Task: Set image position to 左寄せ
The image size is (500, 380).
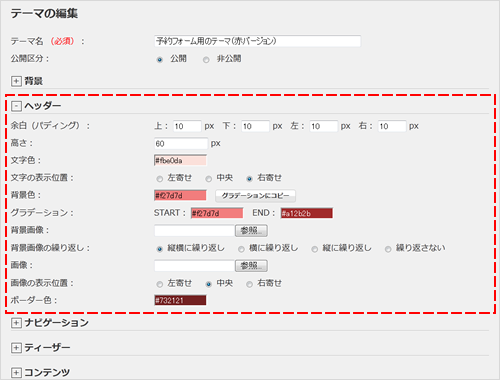Action: [160, 284]
